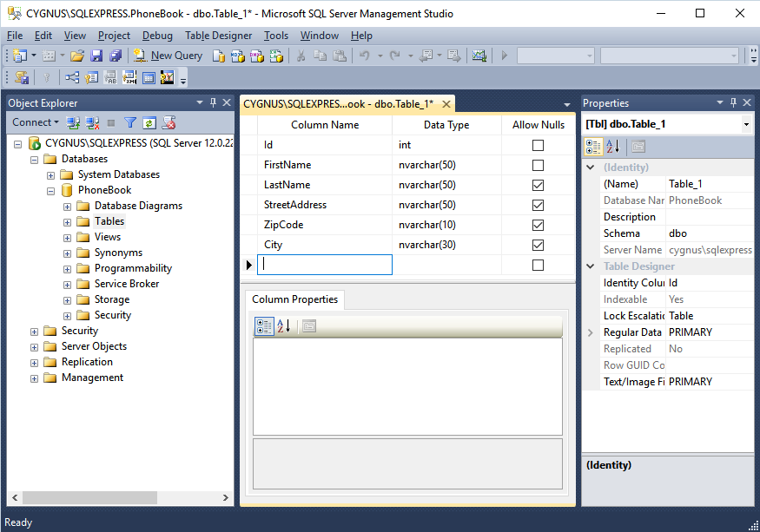Click the New Query button

click(x=169, y=56)
